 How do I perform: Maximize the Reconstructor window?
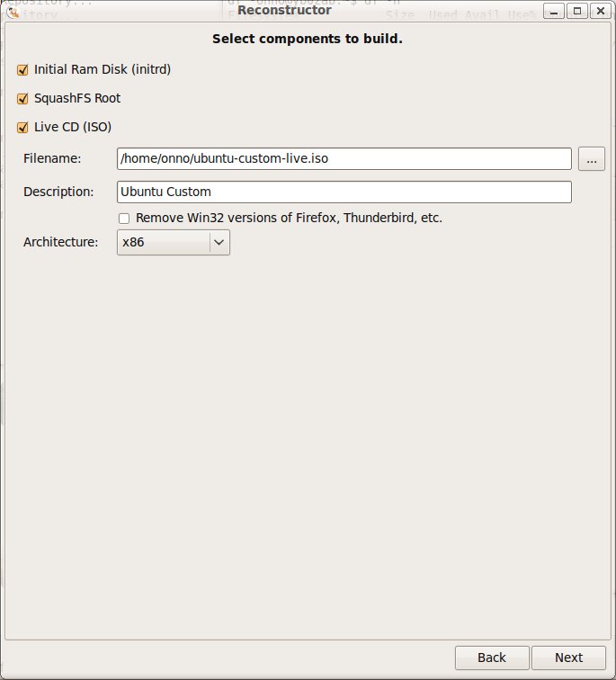[577, 11]
